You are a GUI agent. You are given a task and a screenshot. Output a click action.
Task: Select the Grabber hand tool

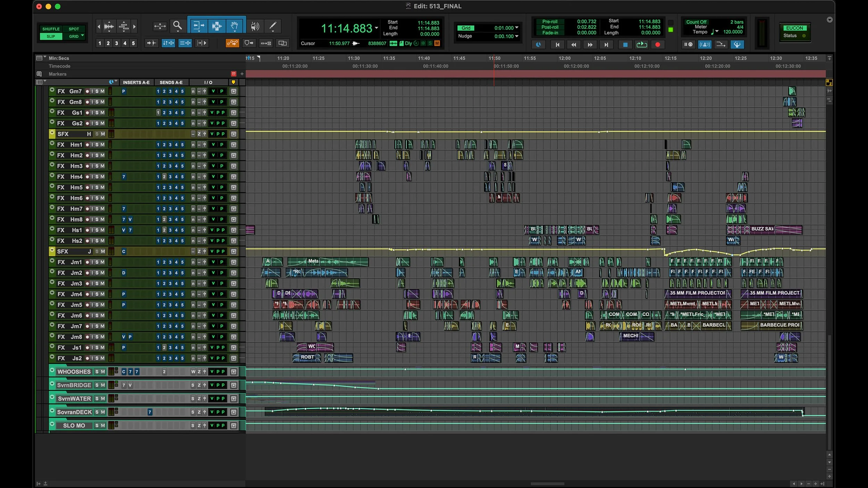pyautogui.click(x=235, y=26)
